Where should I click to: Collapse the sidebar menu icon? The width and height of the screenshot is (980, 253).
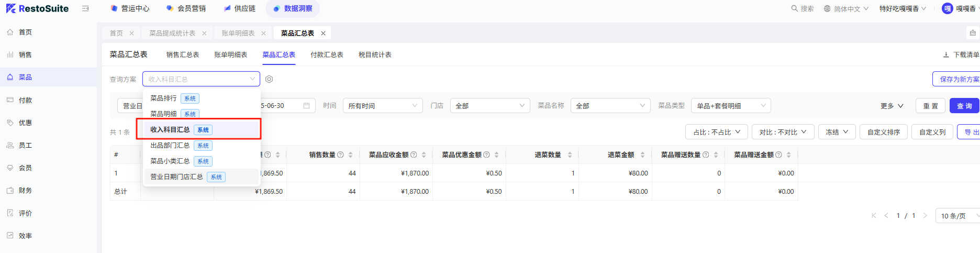coord(85,8)
